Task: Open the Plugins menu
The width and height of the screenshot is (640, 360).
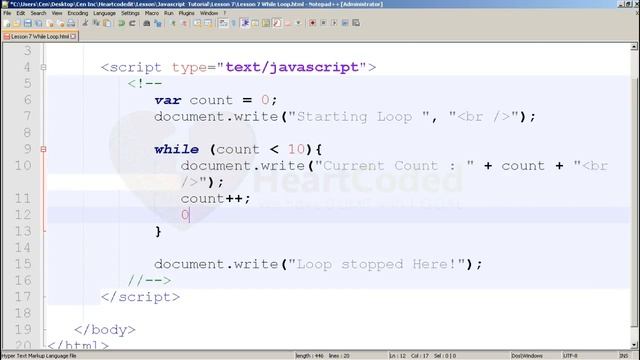Action: (187, 13)
